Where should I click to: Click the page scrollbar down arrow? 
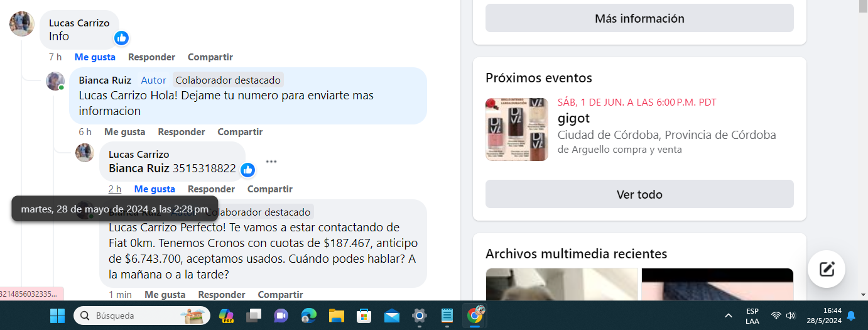click(863, 294)
